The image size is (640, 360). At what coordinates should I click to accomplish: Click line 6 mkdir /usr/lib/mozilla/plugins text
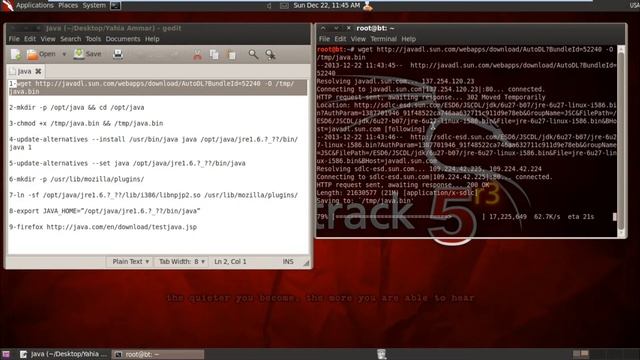(x=77, y=179)
